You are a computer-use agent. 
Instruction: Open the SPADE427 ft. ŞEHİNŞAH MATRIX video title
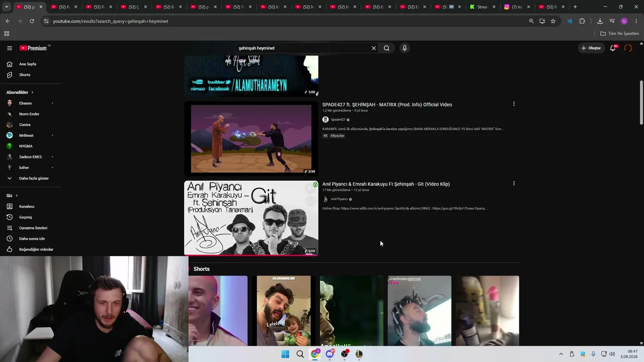(387, 105)
